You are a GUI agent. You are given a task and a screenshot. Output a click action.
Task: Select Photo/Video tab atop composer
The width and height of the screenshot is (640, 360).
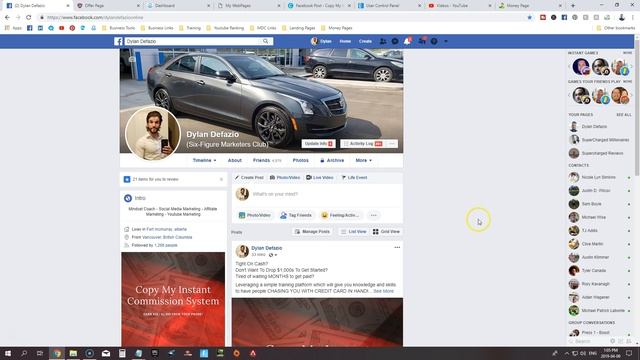click(x=285, y=178)
